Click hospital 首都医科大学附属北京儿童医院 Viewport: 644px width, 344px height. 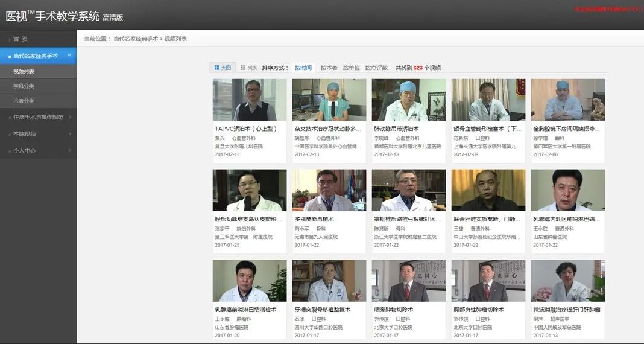click(x=408, y=146)
